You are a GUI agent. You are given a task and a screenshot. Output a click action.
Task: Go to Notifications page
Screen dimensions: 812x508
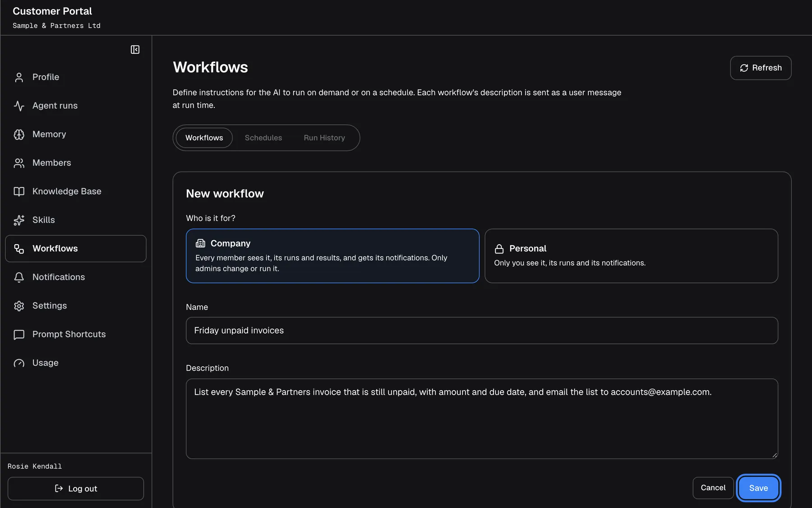(x=76, y=277)
